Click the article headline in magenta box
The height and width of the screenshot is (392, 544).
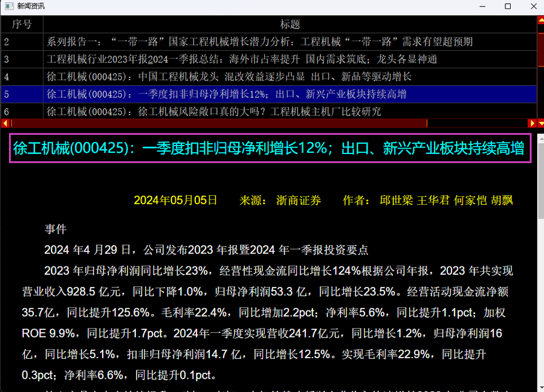pos(269,149)
